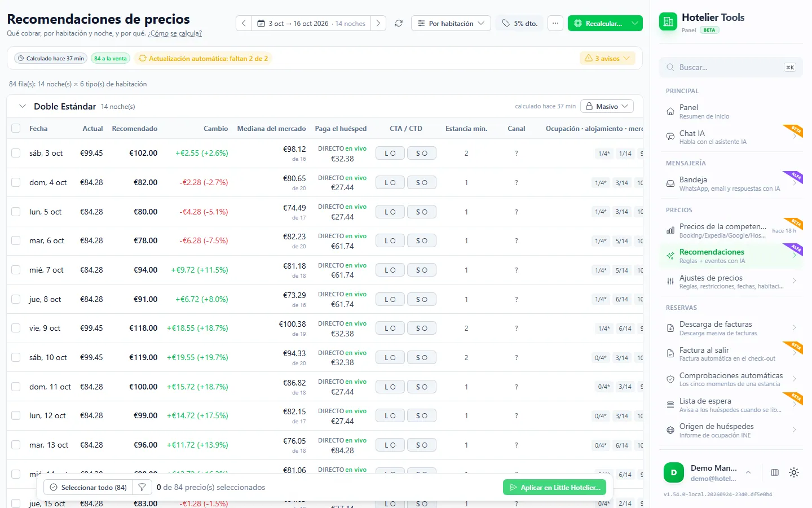
Task: Check the mié, 7 oct row checkbox
Action: (16, 270)
